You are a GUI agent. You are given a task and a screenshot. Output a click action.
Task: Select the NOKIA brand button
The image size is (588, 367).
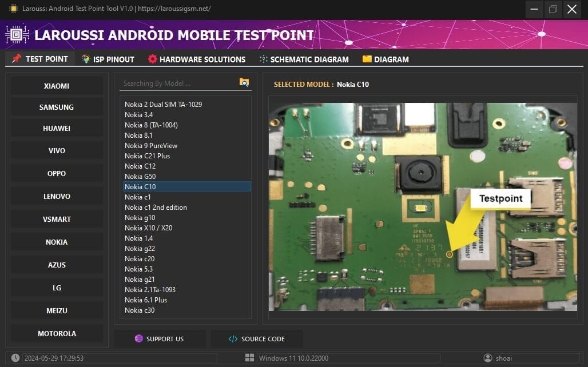[x=57, y=242]
